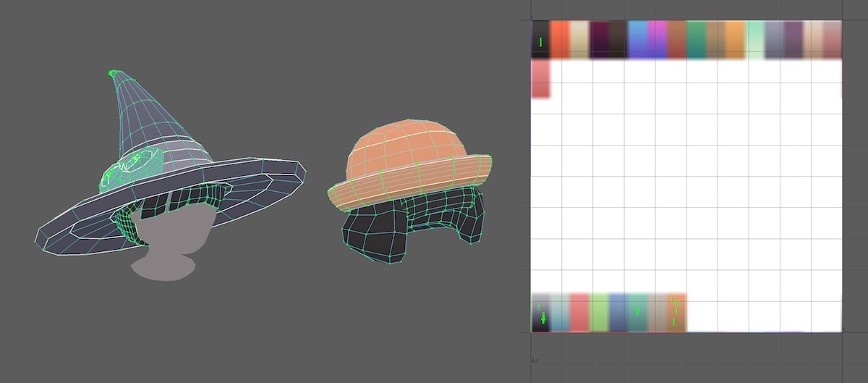The image size is (868, 383).
Task: Choose the blue gradient swatch in top row
Action: pyautogui.click(x=637, y=39)
